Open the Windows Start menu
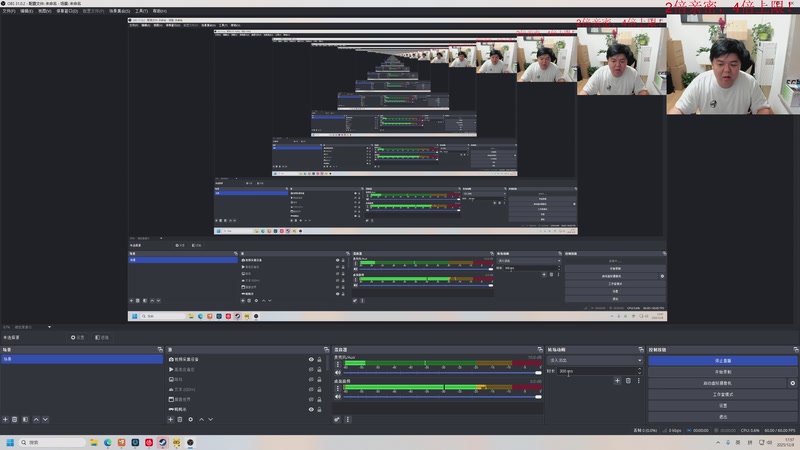The image size is (800, 450). (10, 442)
